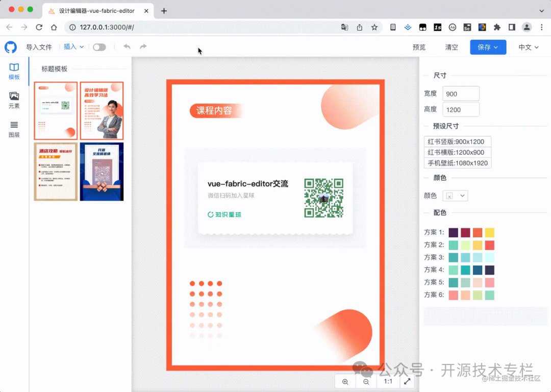Select the vue-fabric-editor交流 text on canvas
Image resolution: width=551 pixels, height=392 pixels.
(x=248, y=184)
